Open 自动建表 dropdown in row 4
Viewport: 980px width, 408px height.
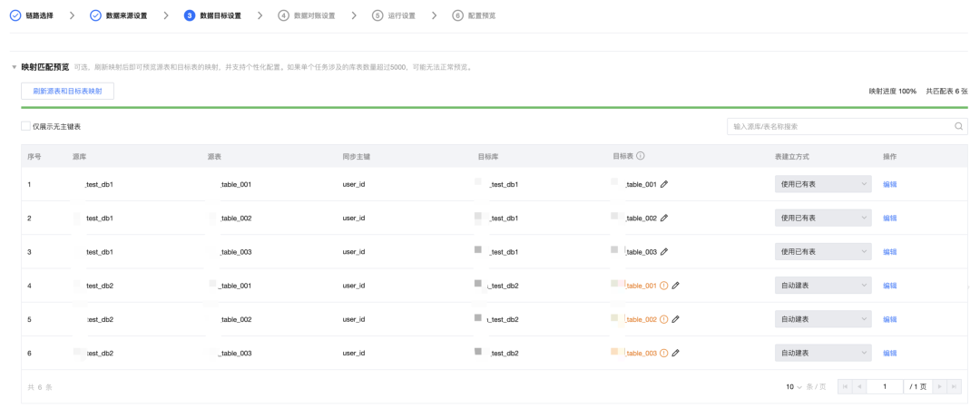click(822, 286)
